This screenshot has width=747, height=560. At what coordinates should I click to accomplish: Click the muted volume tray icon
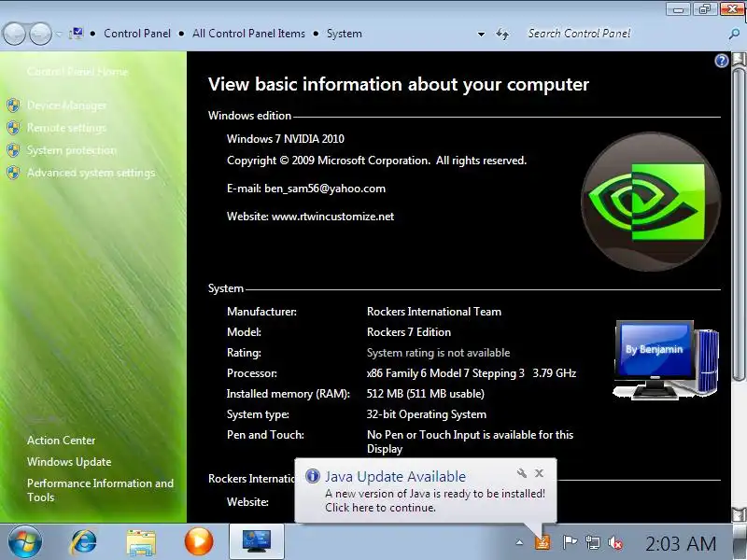tap(615, 542)
